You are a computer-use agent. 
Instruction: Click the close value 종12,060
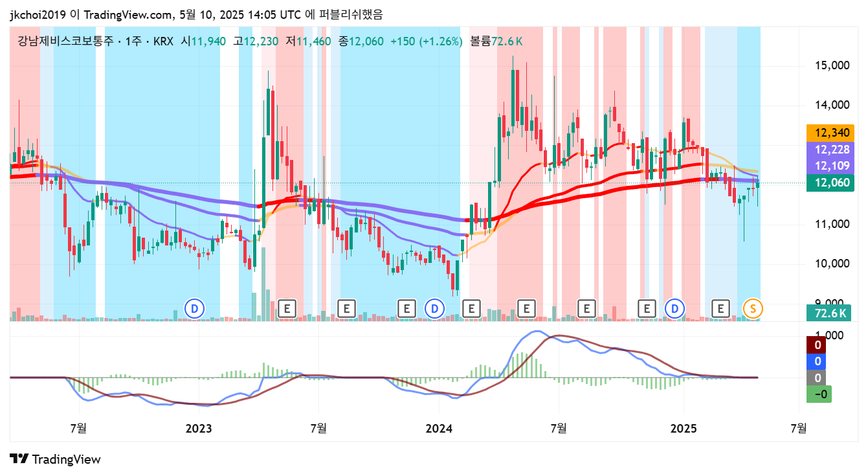pyautogui.click(x=361, y=41)
